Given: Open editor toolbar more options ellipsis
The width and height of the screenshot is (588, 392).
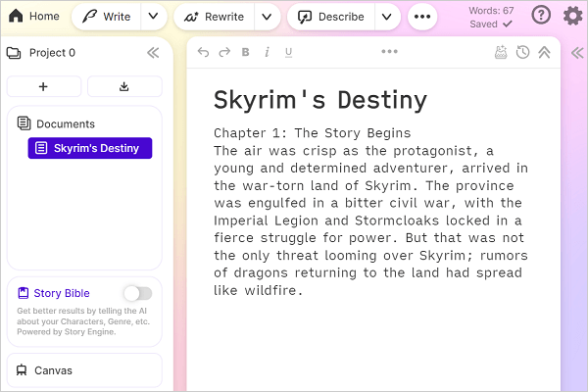Looking at the screenshot, I should pyautogui.click(x=390, y=51).
